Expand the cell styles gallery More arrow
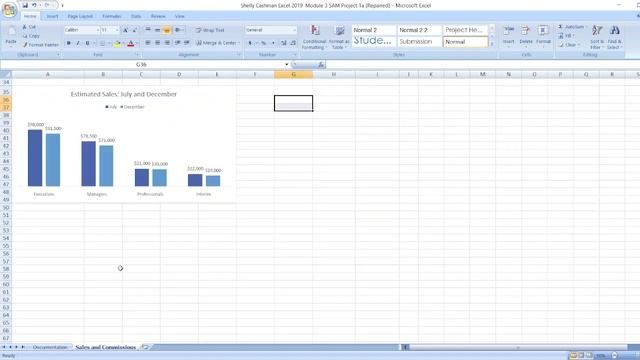Viewport: 640px width, 360px height. pos(492,44)
